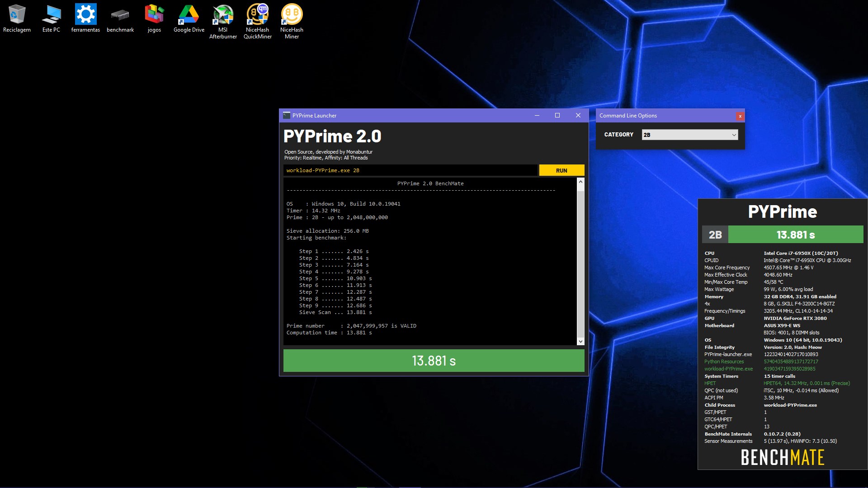868x488 pixels.
Task: Select the 'Computation time : 13.881 s' line
Action: (x=329, y=333)
